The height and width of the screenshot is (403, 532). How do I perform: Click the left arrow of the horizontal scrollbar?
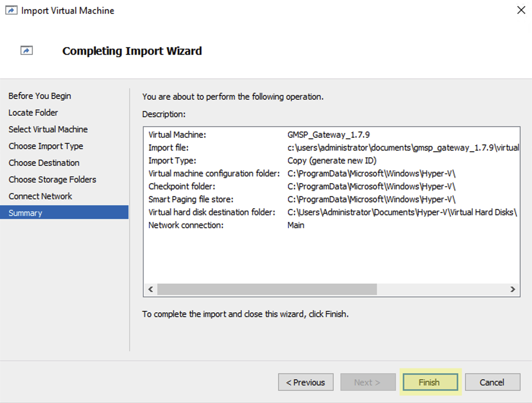(x=151, y=289)
